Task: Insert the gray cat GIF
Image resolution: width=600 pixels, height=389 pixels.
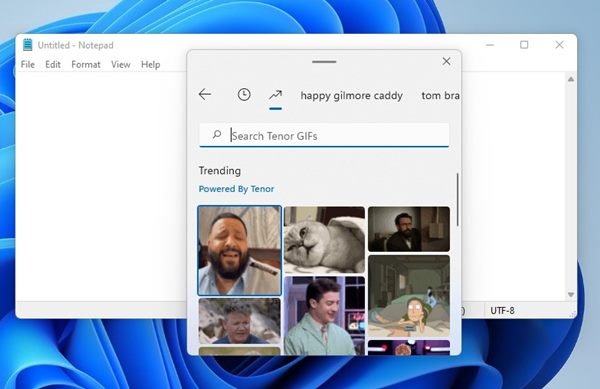Action: pyautogui.click(x=324, y=240)
